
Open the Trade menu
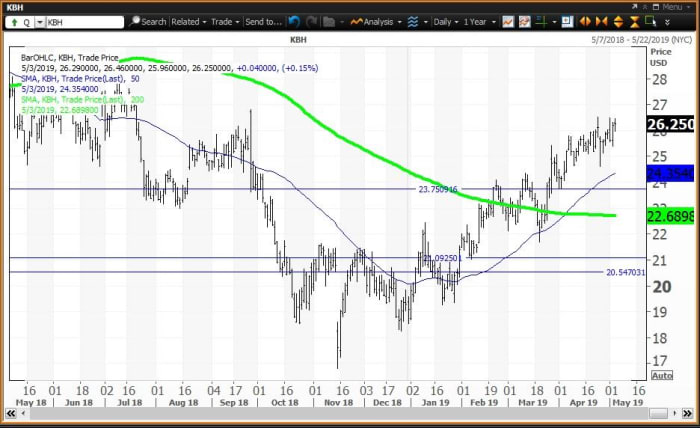point(225,21)
